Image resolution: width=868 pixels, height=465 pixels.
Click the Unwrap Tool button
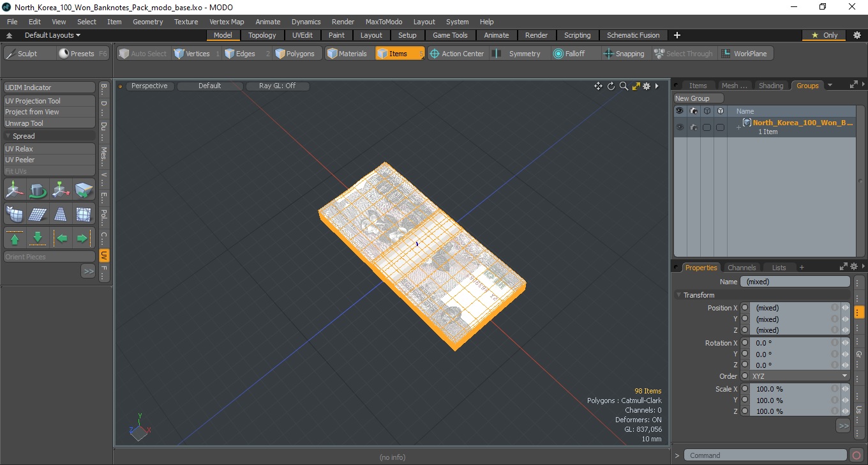click(49, 123)
